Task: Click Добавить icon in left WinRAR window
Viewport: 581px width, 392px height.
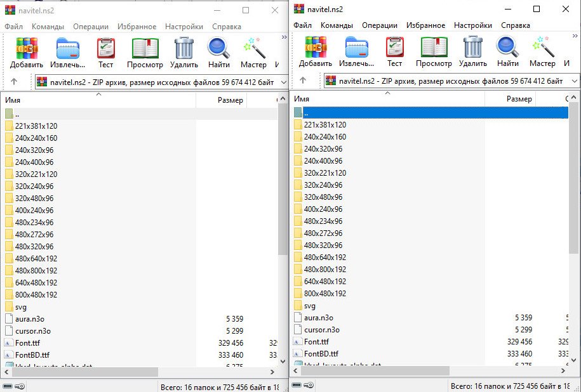Action: click(x=27, y=48)
